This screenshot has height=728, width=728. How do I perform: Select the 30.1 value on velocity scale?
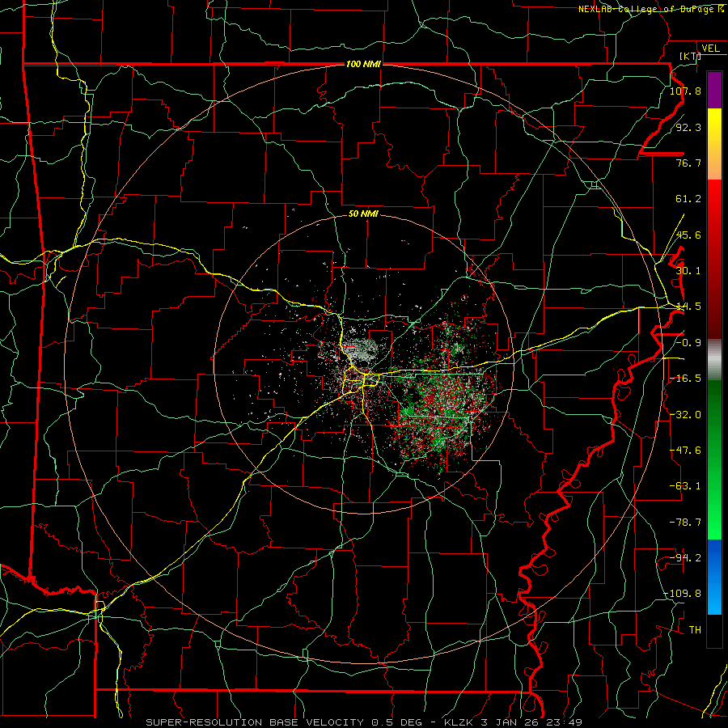688,271
